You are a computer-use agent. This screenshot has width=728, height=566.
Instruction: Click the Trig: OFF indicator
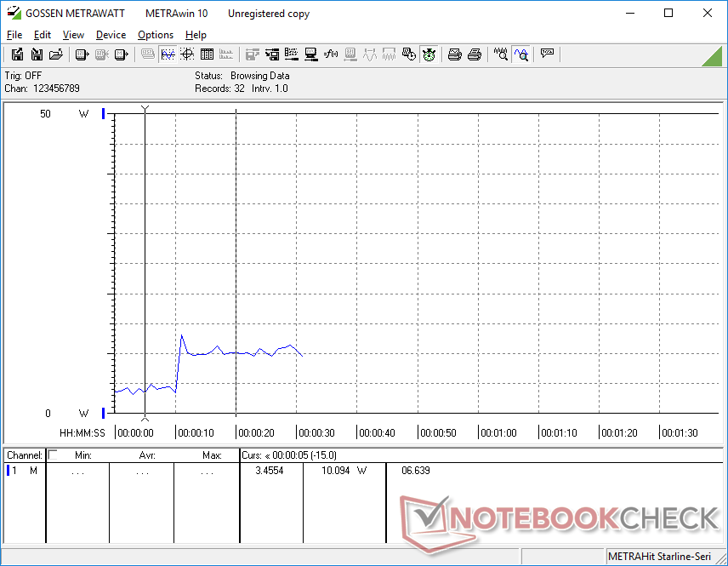point(23,75)
